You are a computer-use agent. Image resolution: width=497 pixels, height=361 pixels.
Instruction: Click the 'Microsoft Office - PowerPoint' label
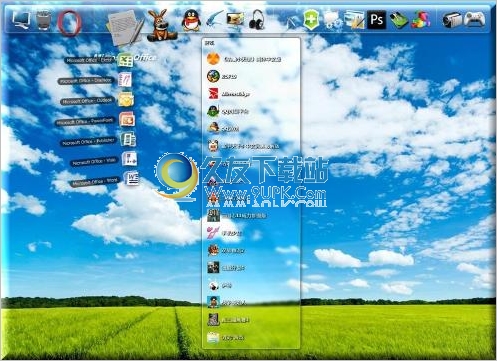85,122
